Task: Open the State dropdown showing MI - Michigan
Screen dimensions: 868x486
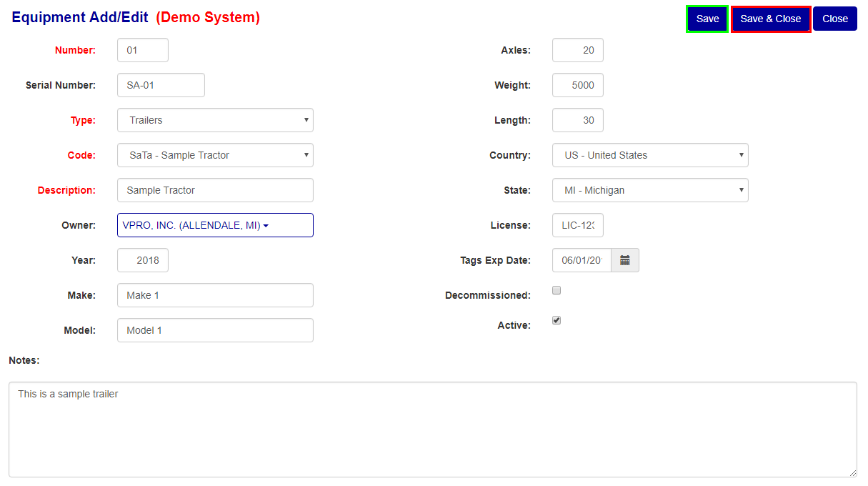Action: pos(650,190)
